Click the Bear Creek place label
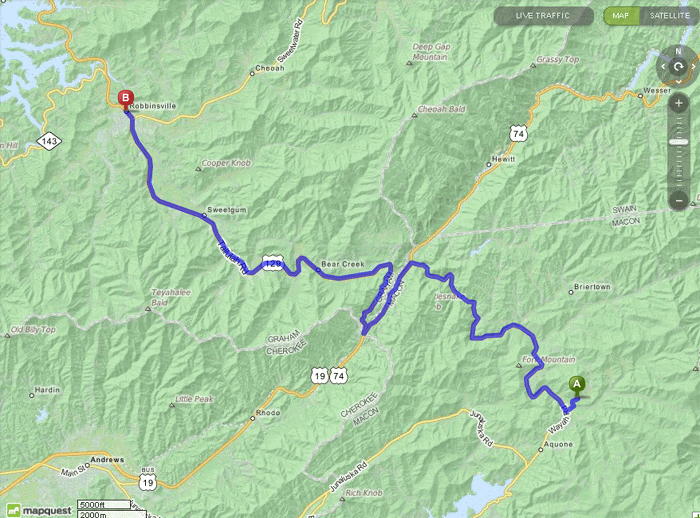This screenshot has height=518, width=700. (343, 264)
